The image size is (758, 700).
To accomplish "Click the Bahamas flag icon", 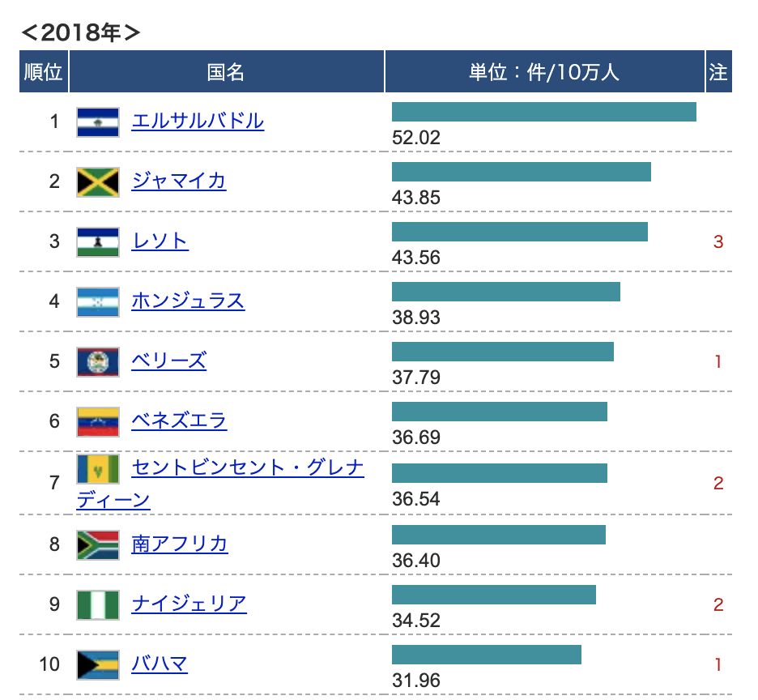I will (98, 664).
